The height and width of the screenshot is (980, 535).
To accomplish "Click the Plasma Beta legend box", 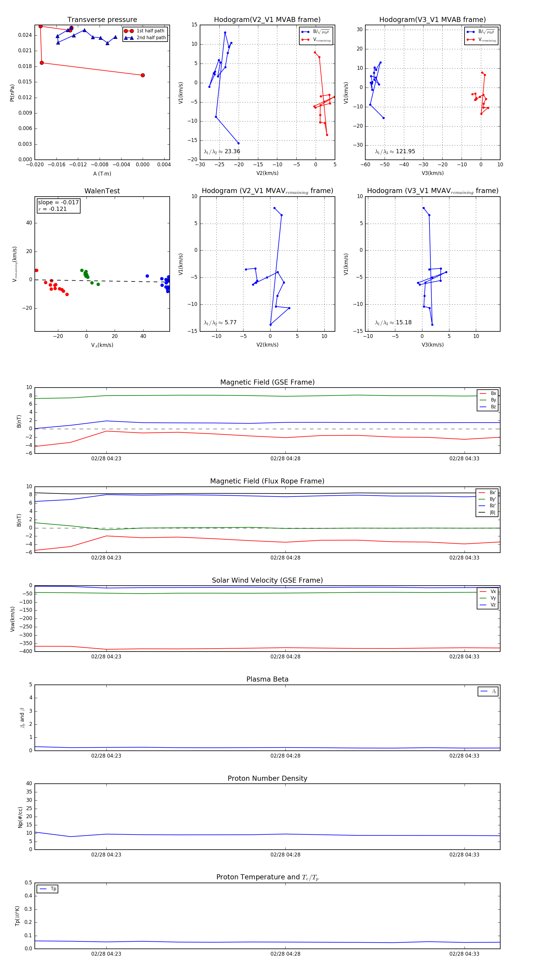I will click(x=488, y=691).
